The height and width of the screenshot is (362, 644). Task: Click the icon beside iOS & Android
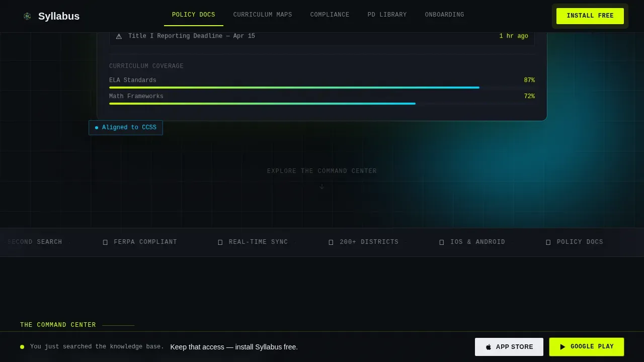(441, 242)
